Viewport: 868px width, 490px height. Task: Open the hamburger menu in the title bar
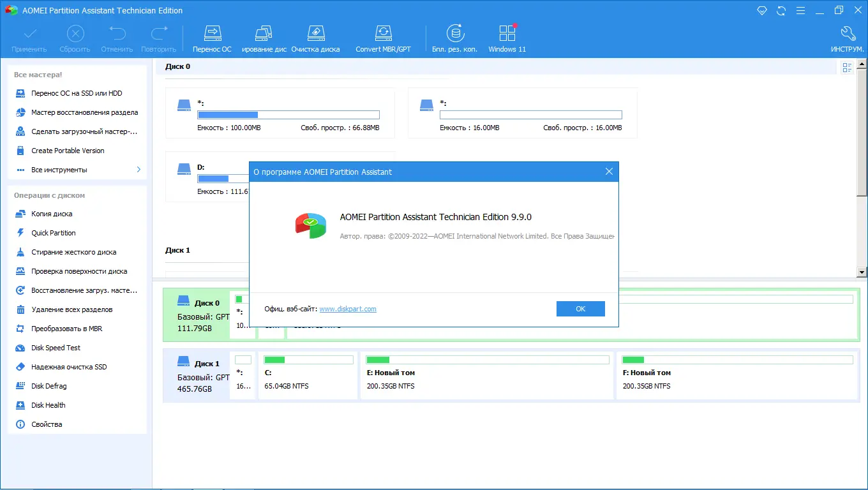coord(800,10)
